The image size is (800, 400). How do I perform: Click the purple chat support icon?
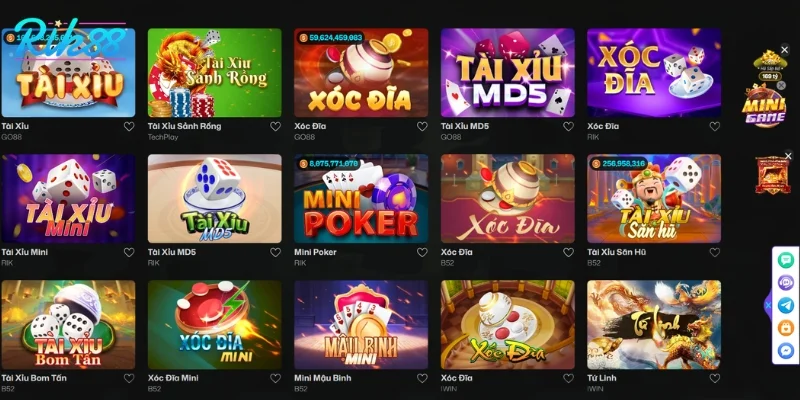786,282
